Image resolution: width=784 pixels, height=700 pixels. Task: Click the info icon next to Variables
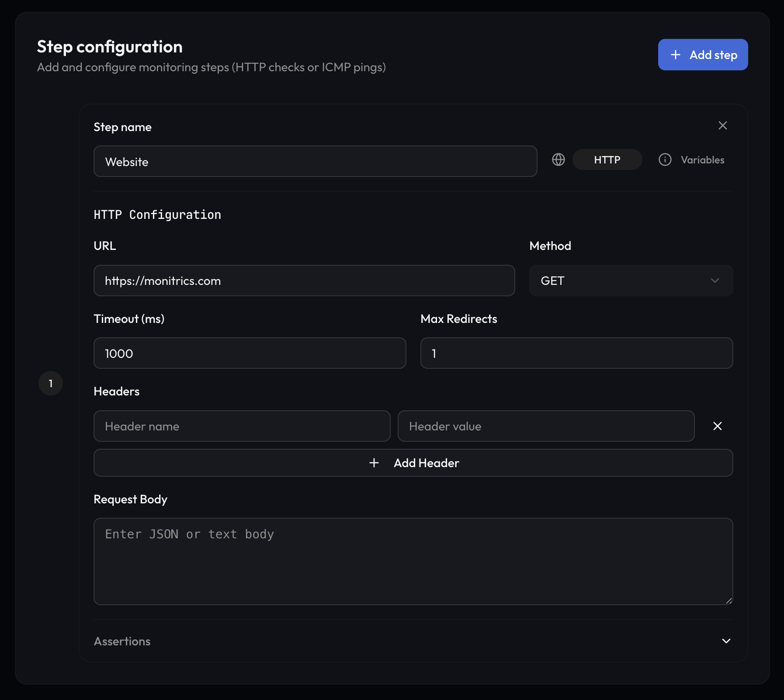[x=664, y=159]
